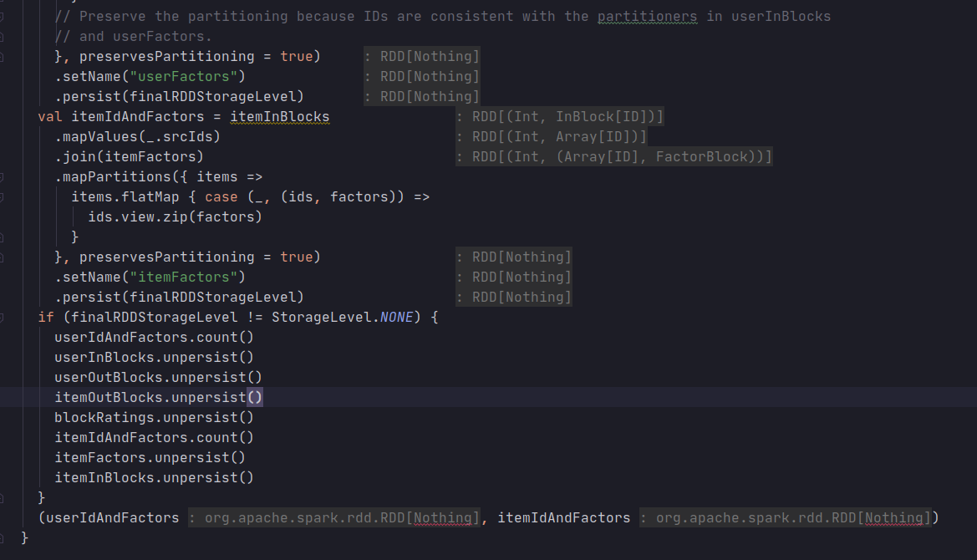The width and height of the screenshot is (977, 560).
Task: Click the type hint "RDD[(Int, InBlock[ID])]"
Action: (559, 116)
